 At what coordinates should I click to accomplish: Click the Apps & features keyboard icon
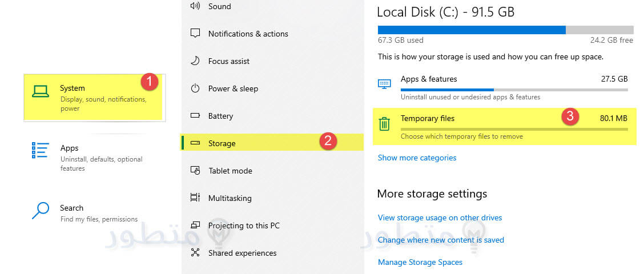[384, 84]
